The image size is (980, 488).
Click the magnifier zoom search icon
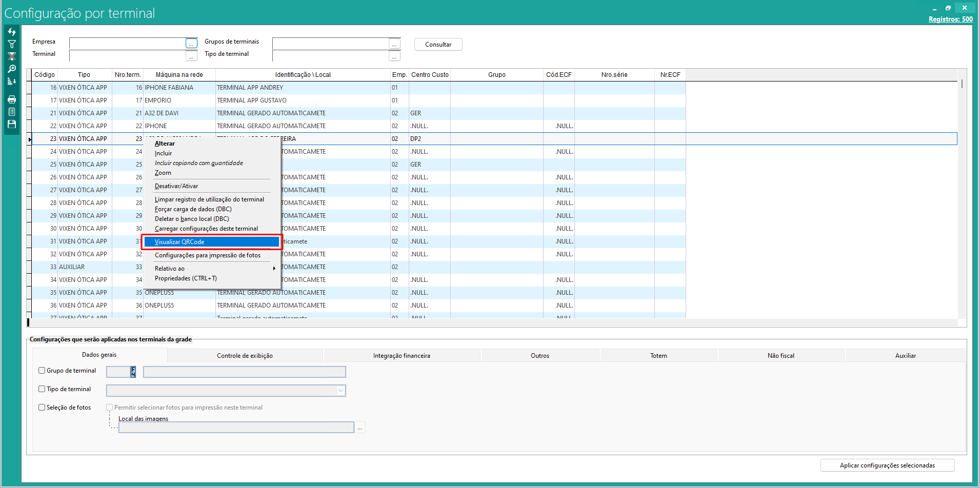(x=12, y=69)
